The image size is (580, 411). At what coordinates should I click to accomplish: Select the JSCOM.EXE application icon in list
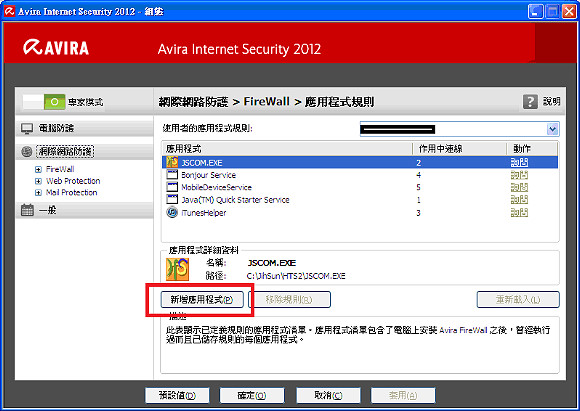pos(172,162)
